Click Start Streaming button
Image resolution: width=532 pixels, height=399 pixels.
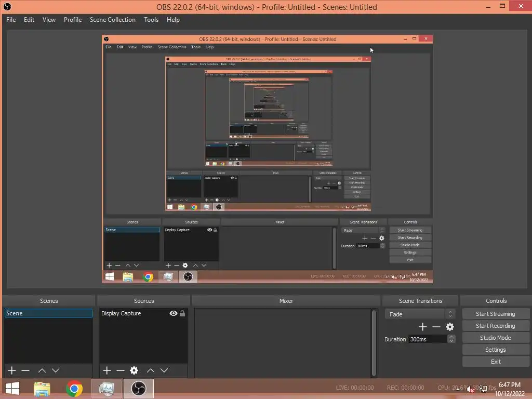tap(495, 314)
